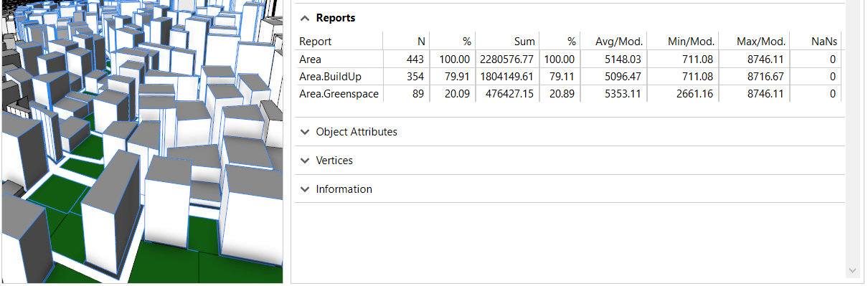Click the Sum value 1804149.61
Viewport: 868px width, 286px height.
point(506,76)
